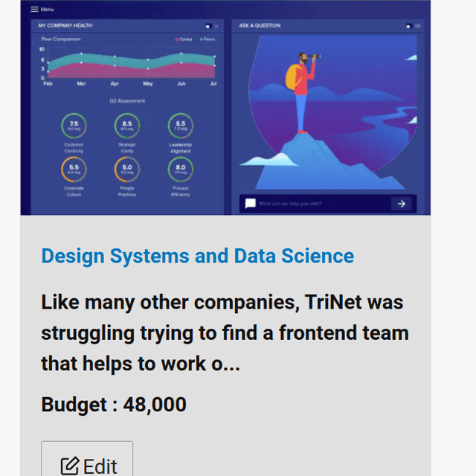476x476 pixels.
Task: Click the window toggle icon in the My Company Health header
Action: coord(208,27)
